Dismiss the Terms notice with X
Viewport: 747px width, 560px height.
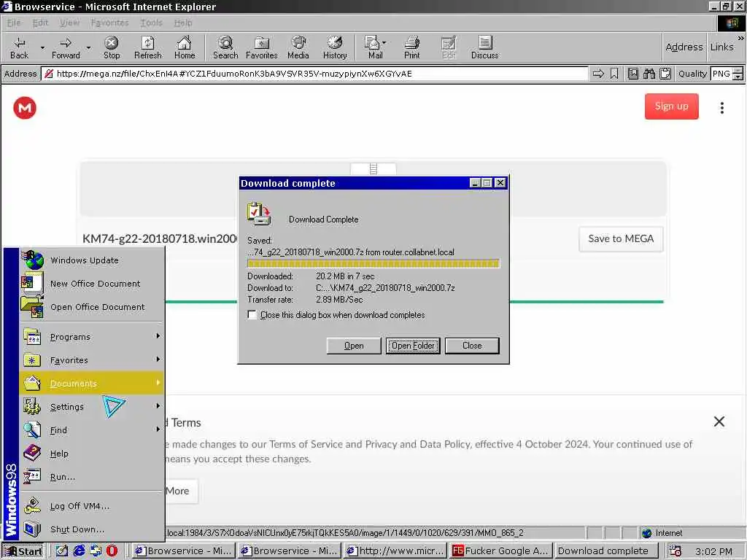[x=719, y=421]
